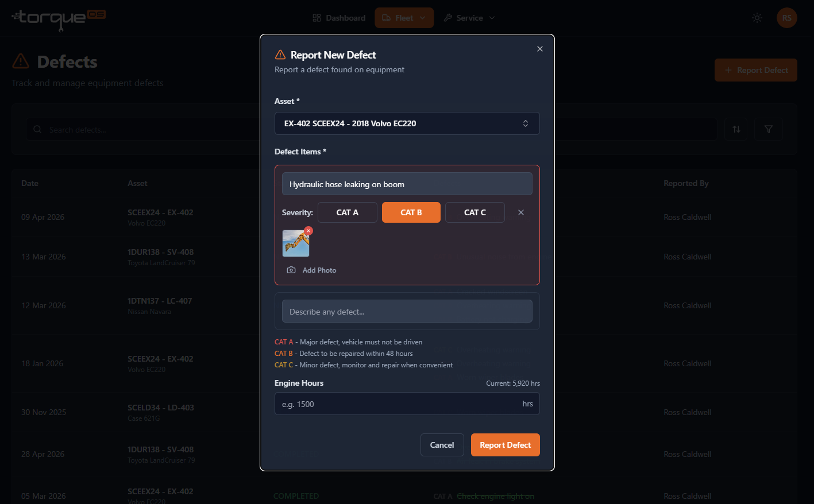
Task: Click the Asset column header
Action: pyautogui.click(x=137, y=183)
